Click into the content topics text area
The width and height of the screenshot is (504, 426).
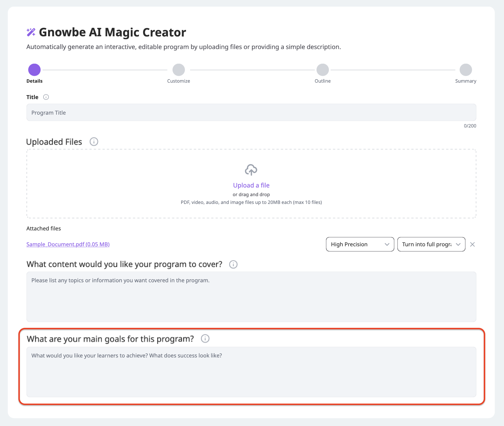tap(251, 297)
